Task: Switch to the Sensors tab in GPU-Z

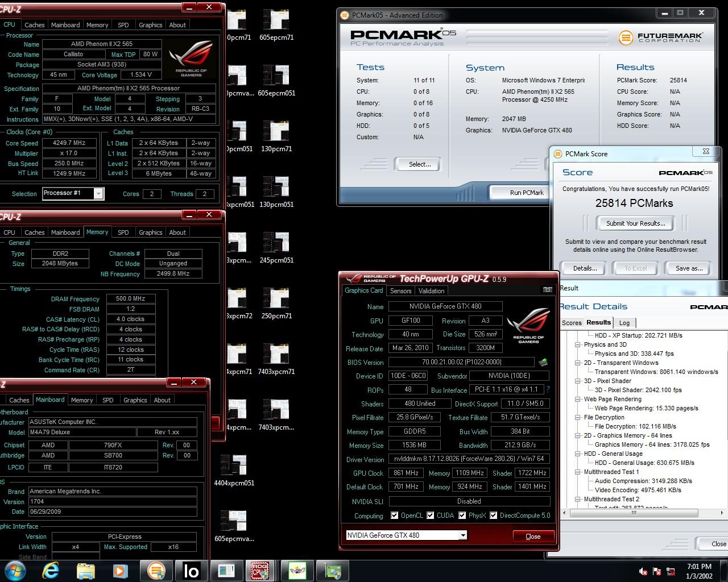Action: (x=400, y=290)
